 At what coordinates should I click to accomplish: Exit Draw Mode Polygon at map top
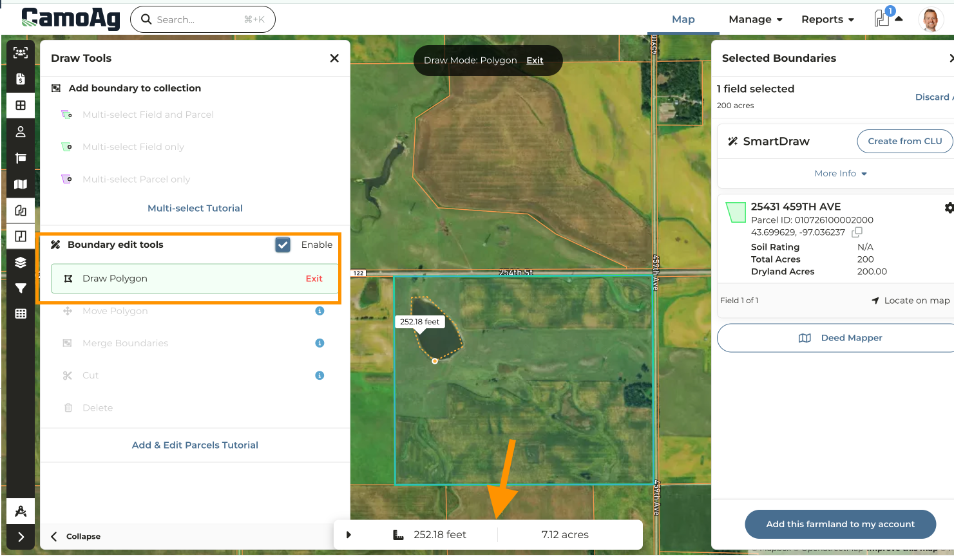[535, 60]
